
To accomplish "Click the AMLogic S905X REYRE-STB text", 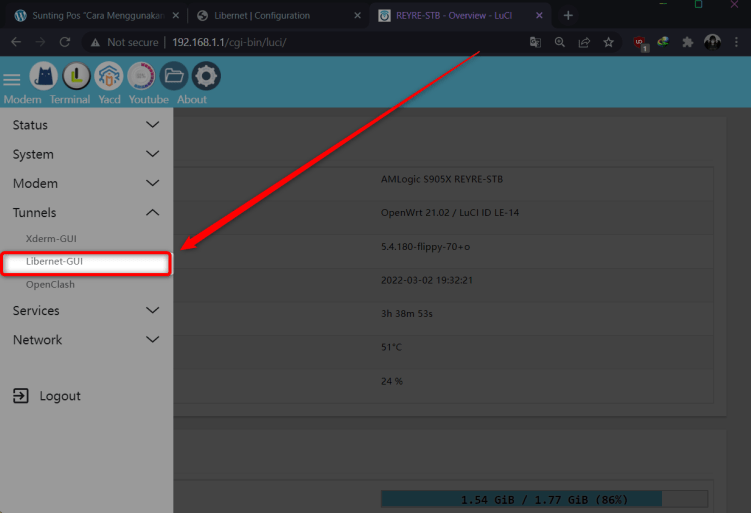I will (x=442, y=179).
